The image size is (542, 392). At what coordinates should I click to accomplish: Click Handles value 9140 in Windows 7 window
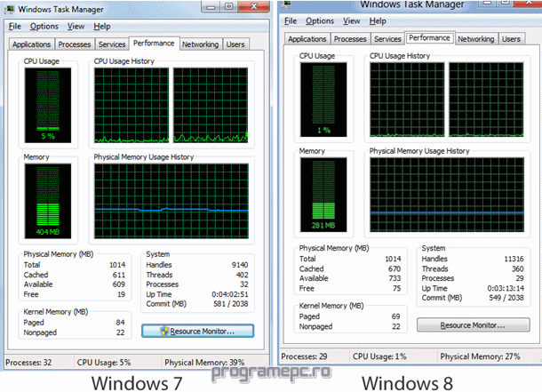(240, 265)
